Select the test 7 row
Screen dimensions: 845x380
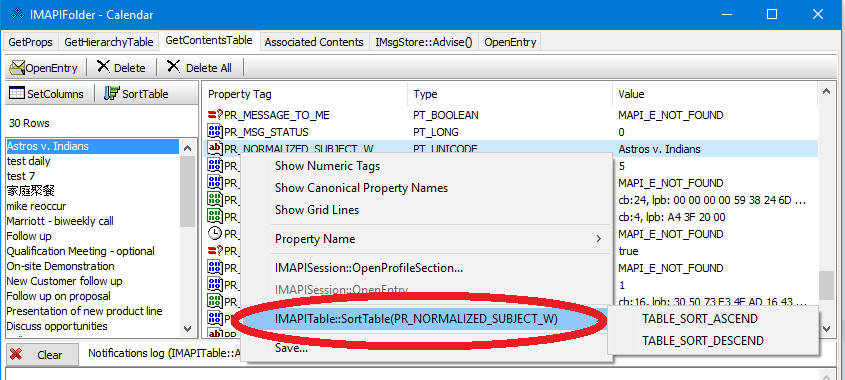93,176
